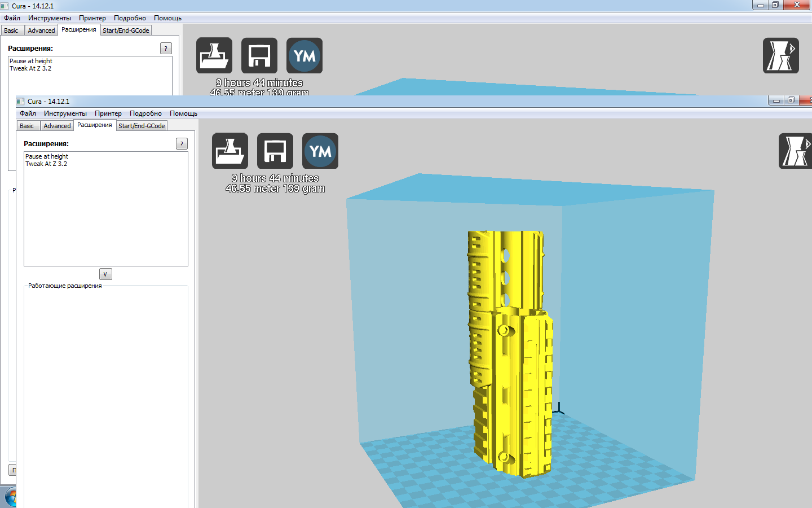Screen dimensions: 812x508
Task: Select Tweak At Z 3.2 in back window list
Action: pos(30,68)
